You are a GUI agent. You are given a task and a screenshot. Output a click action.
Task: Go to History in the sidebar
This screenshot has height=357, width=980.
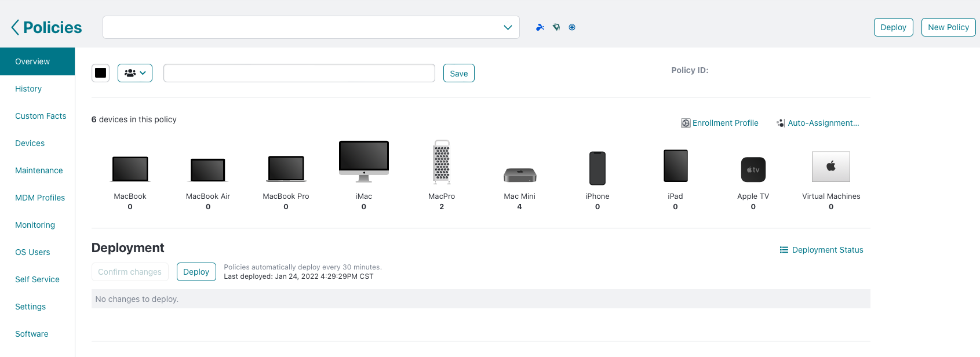(28, 89)
